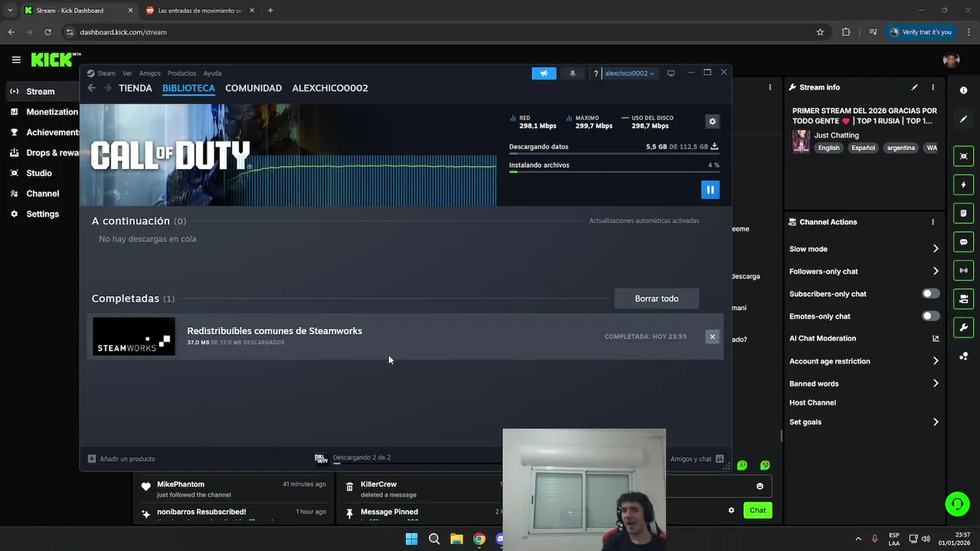
Task: Click Steam announcements megaphone icon
Action: coord(544,73)
